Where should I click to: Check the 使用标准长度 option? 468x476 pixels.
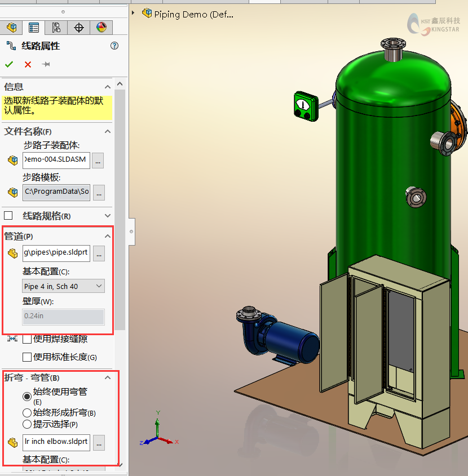click(x=27, y=357)
